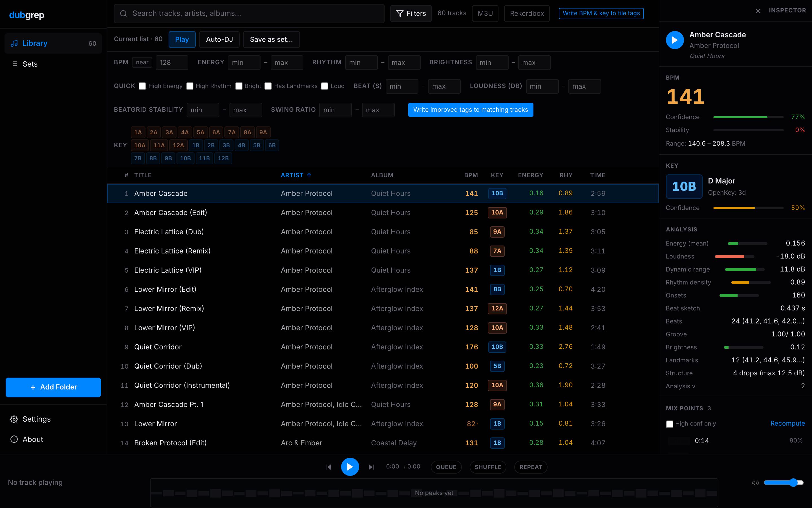Sort by the Title column header
This screenshot has height=508, width=812.
click(x=143, y=175)
